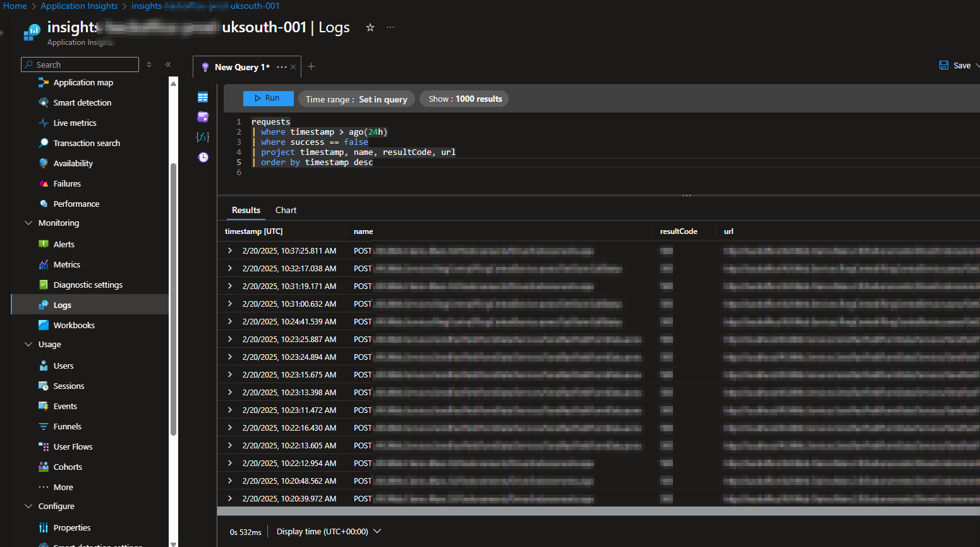The image size is (980, 547).
Task: Open more options ellipsis by title
Action: tap(390, 27)
